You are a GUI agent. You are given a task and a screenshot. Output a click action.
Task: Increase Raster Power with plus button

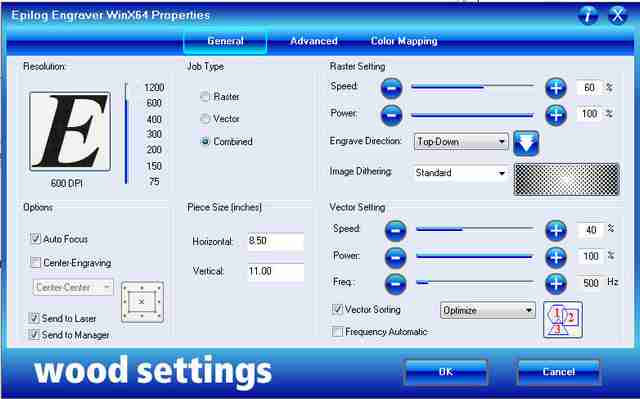pyautogui.click(x=556, y=115)
